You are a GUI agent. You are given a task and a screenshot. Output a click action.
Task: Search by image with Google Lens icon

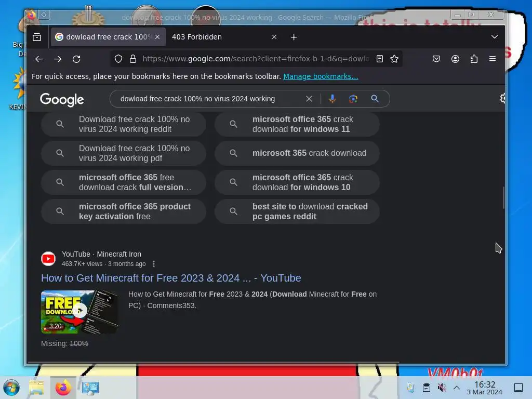tap(353, 99)
